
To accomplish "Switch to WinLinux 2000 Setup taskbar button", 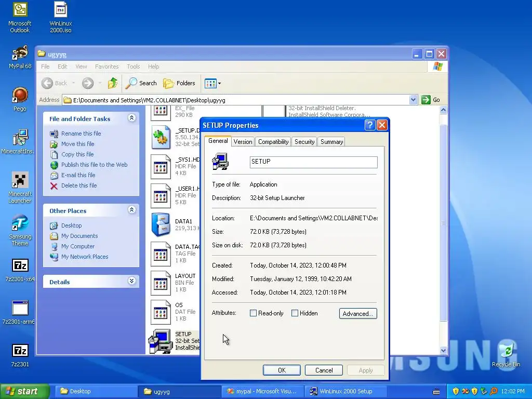I will click(x=345, y=391).
